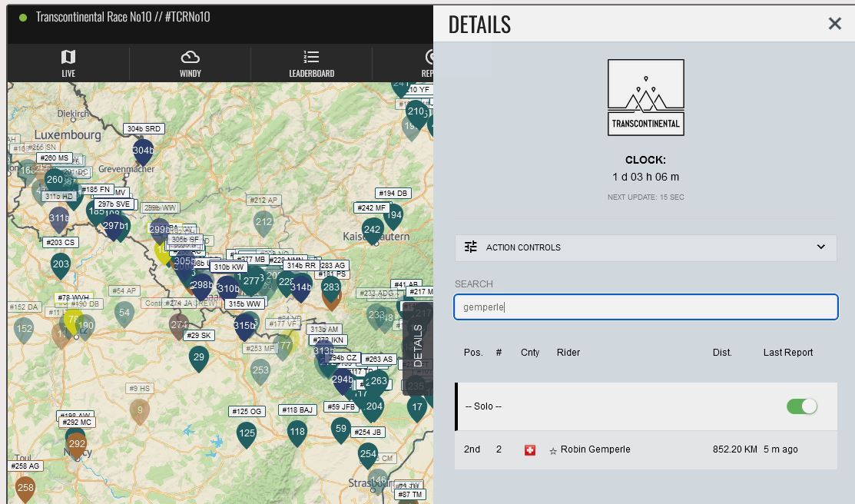Click the Action Controls sliders icon
The height and width of the screenshot is (504, 855).
click(471, 247)
